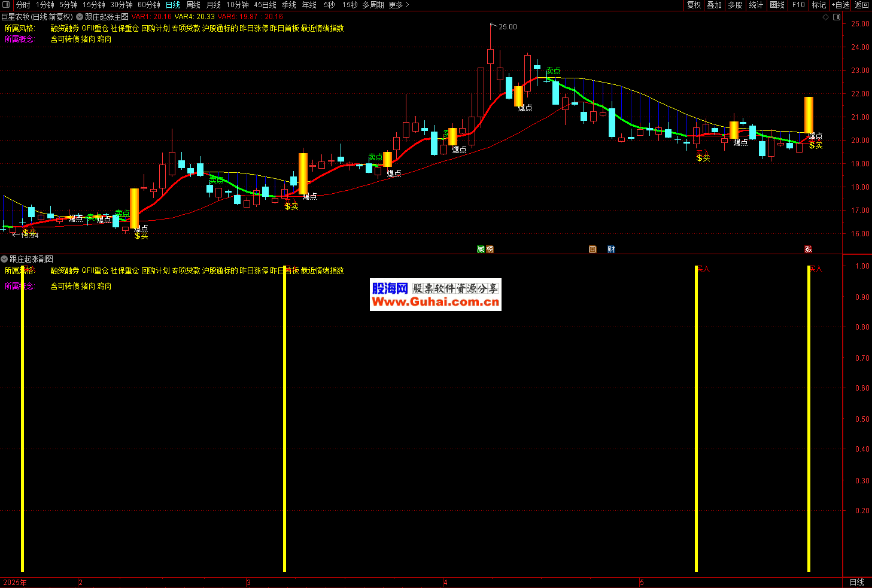Viewport: 872px width, 588px height.
Task: Switch to 年线 yearly chart
Action: [x=309, y=5]
